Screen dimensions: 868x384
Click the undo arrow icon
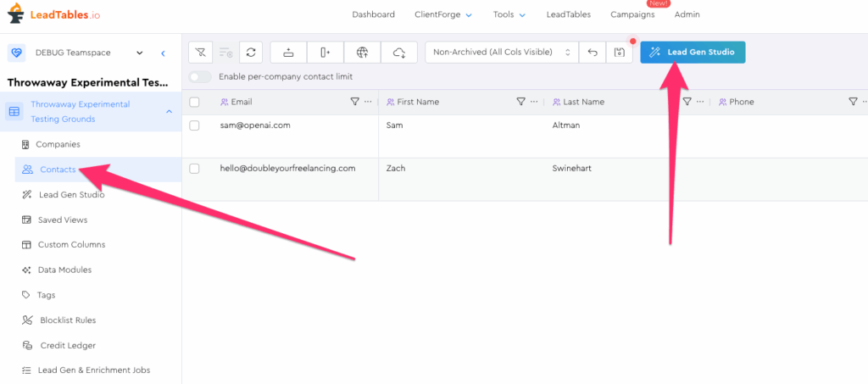593,53
